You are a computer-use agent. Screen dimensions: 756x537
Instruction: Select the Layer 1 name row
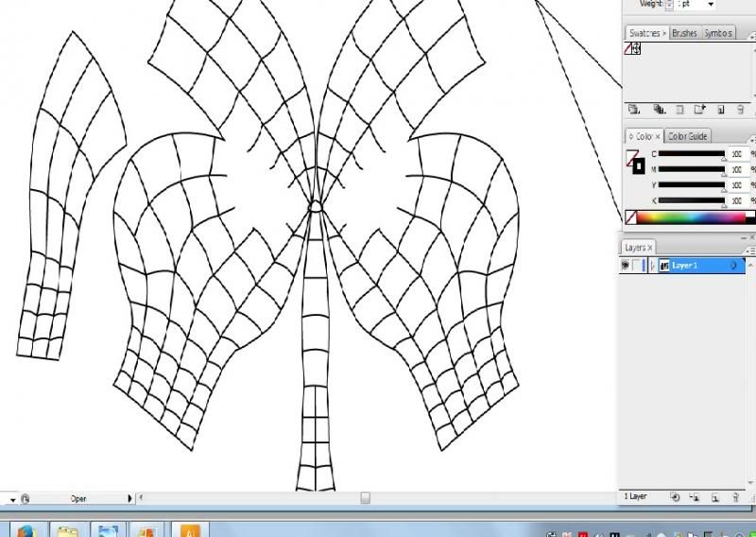(682, 266)
